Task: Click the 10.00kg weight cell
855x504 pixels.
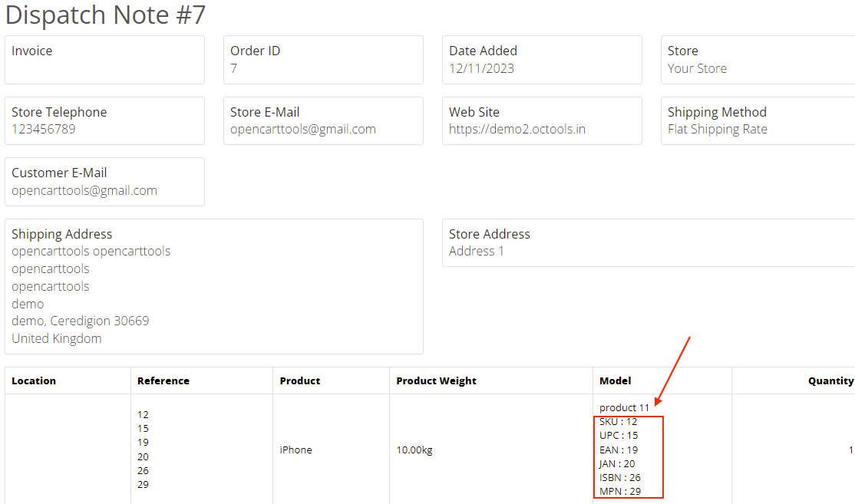Action: click(x=414, y=450)
